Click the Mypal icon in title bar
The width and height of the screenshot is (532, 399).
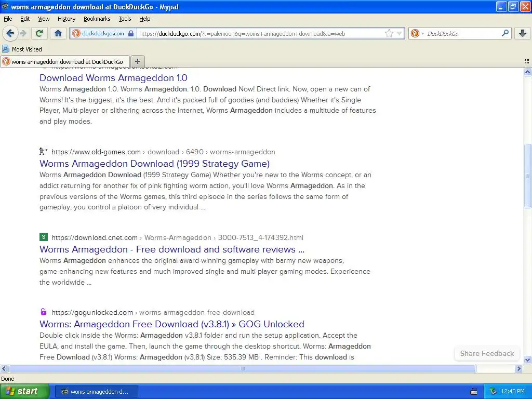(x=5, y=6)
